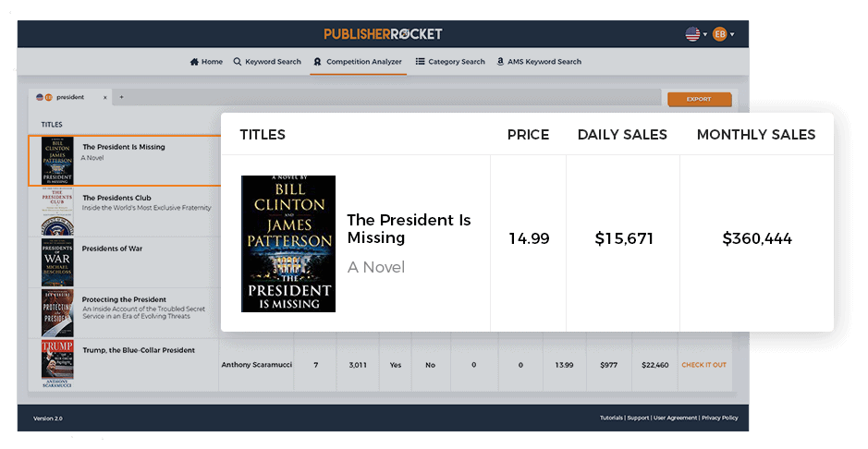
Task: Open the Support footer link
Action: coord(638,418)
